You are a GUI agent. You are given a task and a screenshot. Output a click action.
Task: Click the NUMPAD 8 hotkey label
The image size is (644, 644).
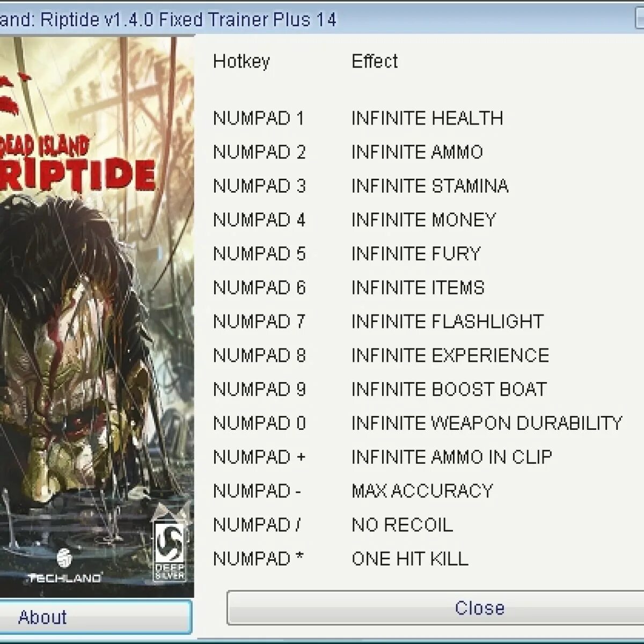(259, 355)
